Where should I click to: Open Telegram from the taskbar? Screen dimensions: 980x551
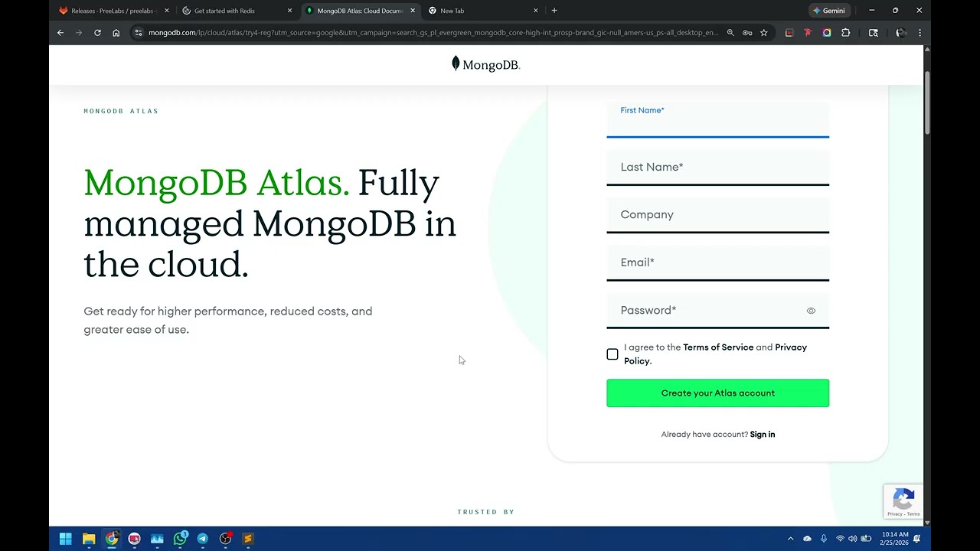203,539
